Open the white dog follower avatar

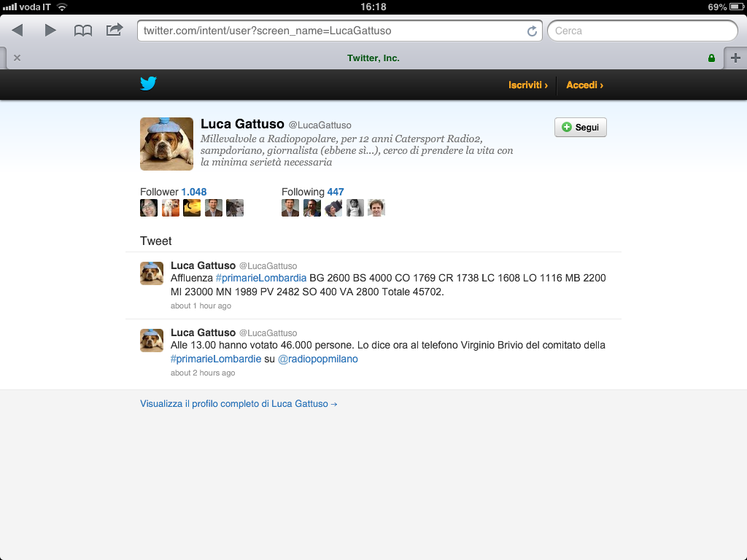click(x=171, y=208)
